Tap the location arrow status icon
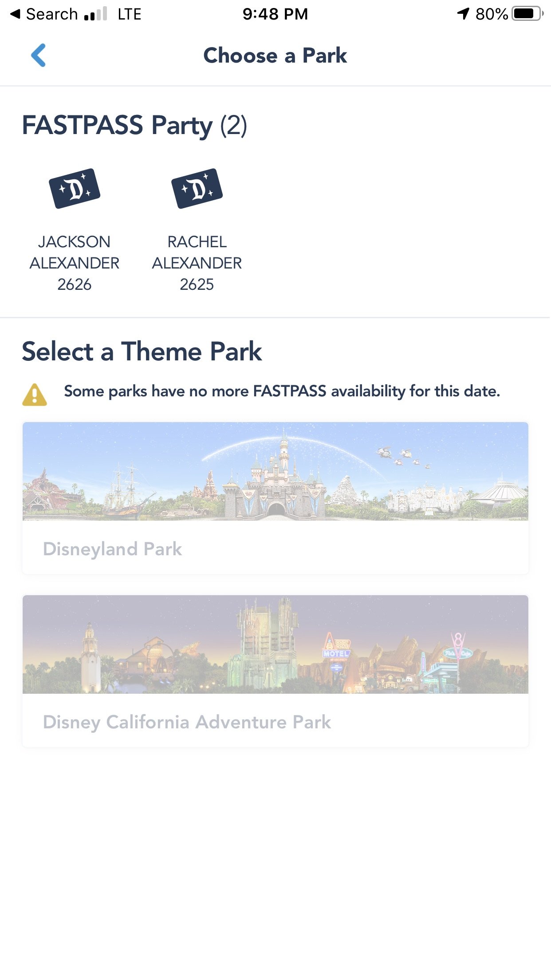This screenshot has width=551, height=980. pos(463,14)
